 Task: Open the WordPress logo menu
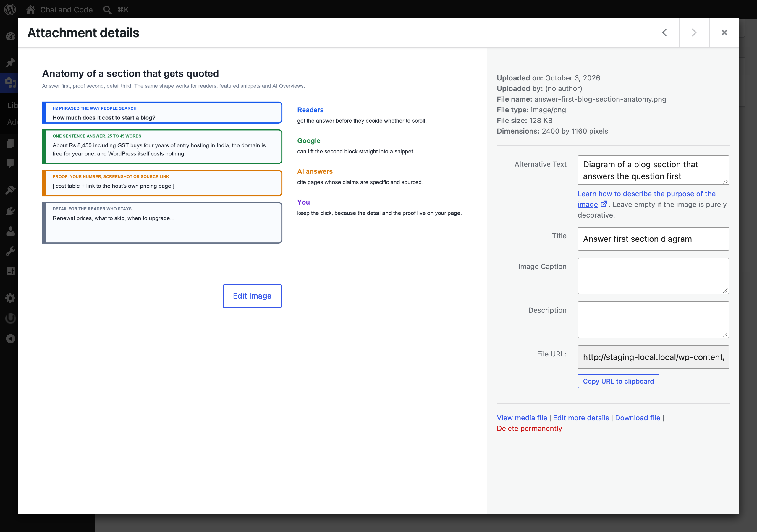click(10, 9)
